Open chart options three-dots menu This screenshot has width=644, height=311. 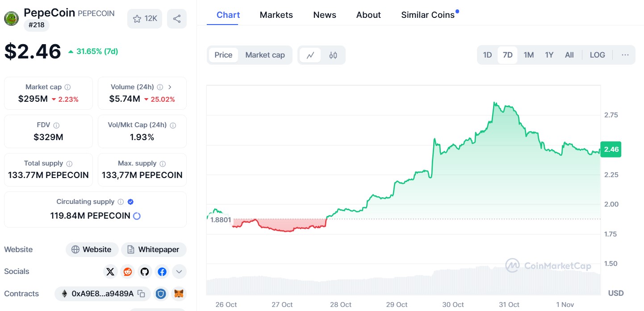click(625, 55)
